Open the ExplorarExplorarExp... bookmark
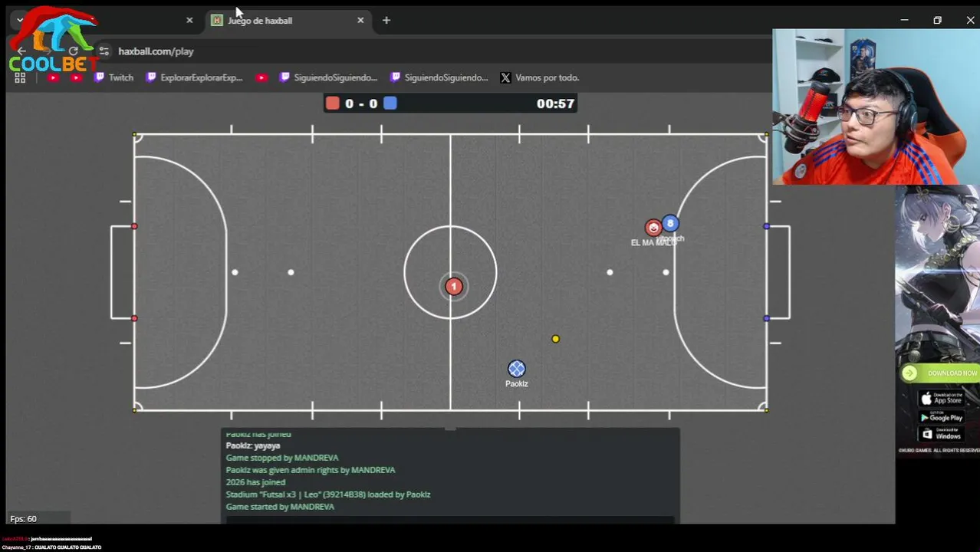 pos(195,77)
